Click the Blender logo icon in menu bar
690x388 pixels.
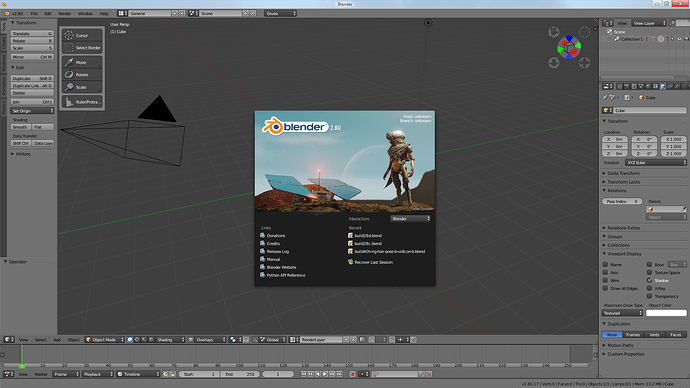tap(7, 14)
